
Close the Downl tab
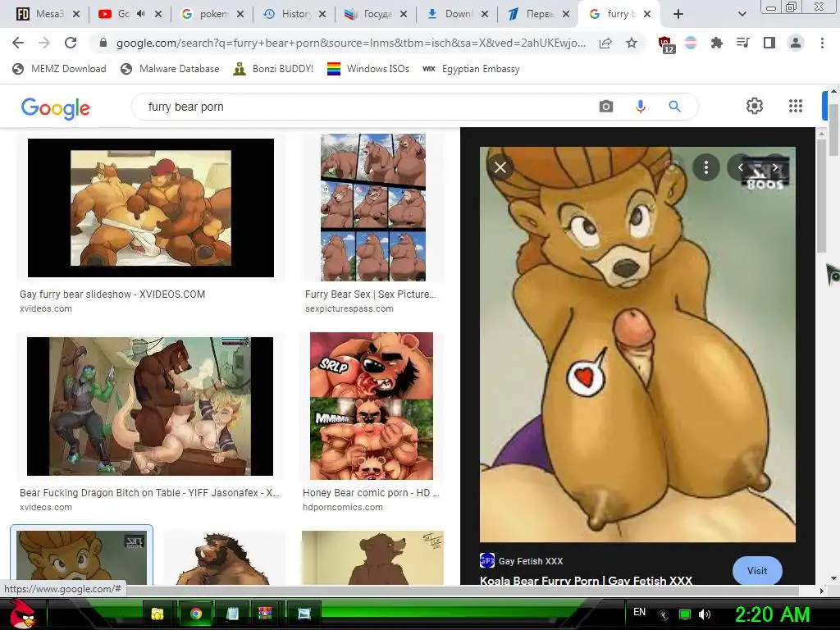(484, 14)
